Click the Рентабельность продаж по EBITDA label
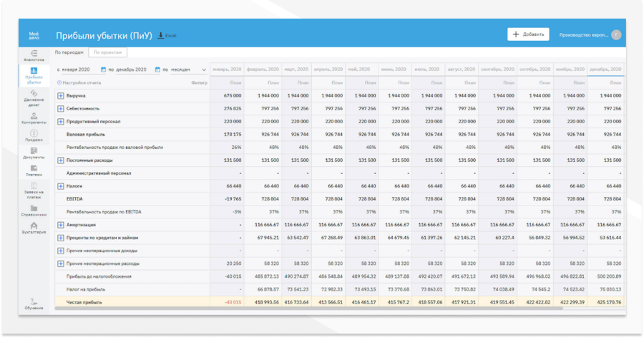The image size is (644, 338). click(x=104, y=212)
